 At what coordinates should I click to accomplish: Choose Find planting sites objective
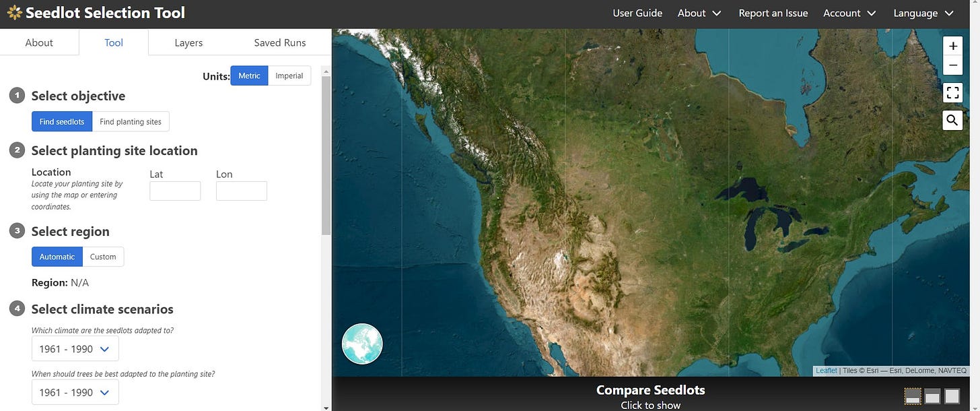(x=131, y=122)
